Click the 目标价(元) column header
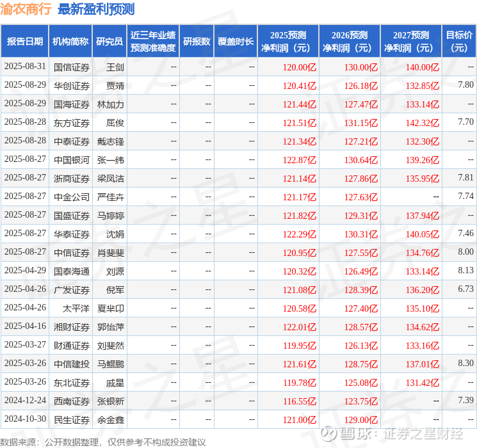 click(x=459, y=42)
